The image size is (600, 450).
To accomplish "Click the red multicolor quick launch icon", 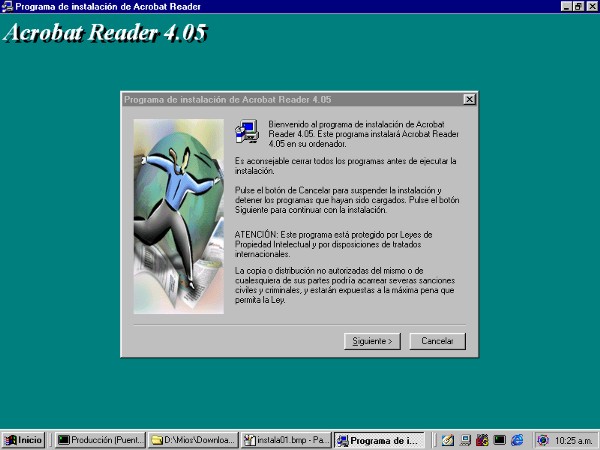I will tap(482, 439).
